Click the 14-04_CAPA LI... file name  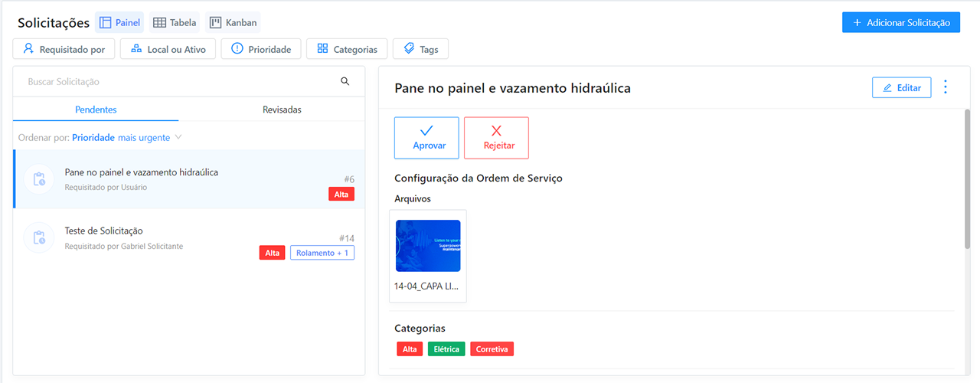tap(426, 286)
